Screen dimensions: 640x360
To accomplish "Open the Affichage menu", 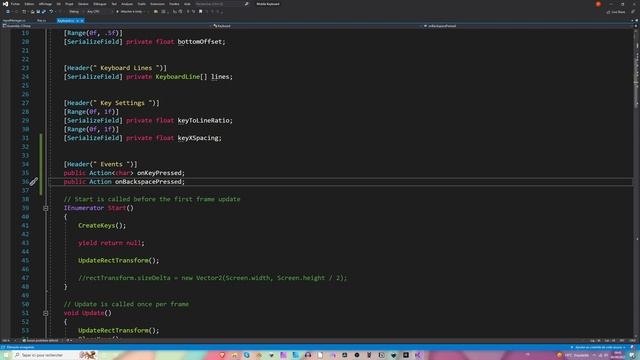I will [x=45, y=4].
